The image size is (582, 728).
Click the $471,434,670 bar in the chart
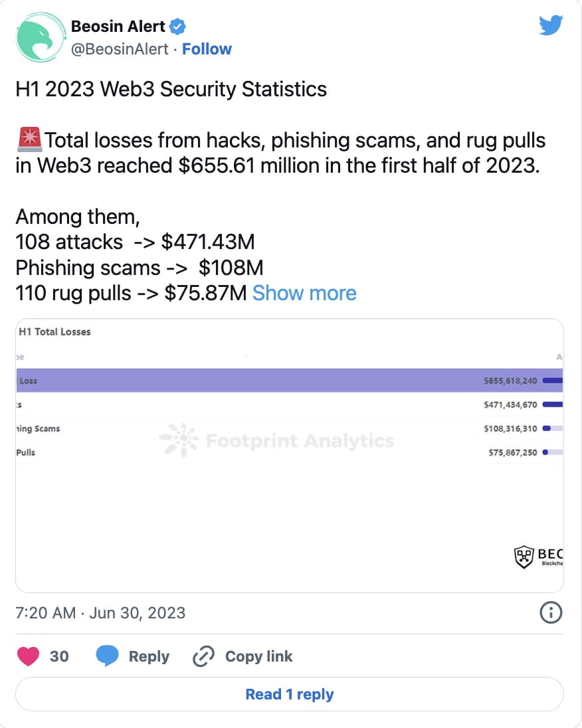[x=553, y=404]
